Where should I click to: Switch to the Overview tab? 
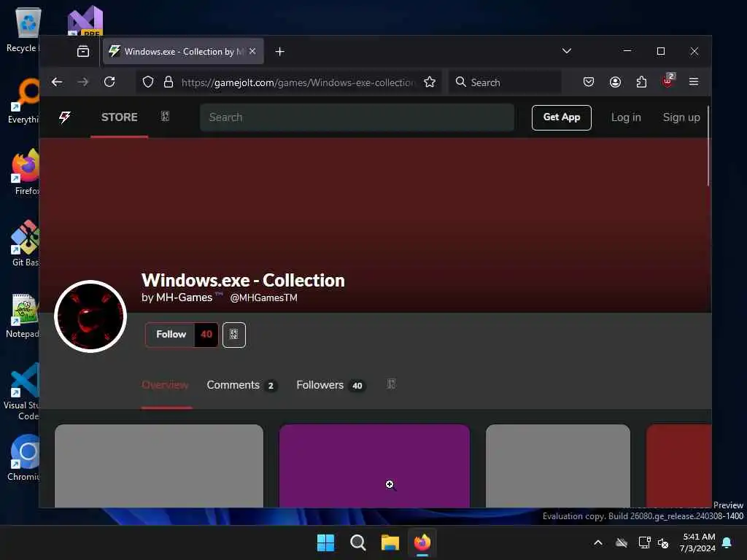pyautogui.click(x=165, y=385)
